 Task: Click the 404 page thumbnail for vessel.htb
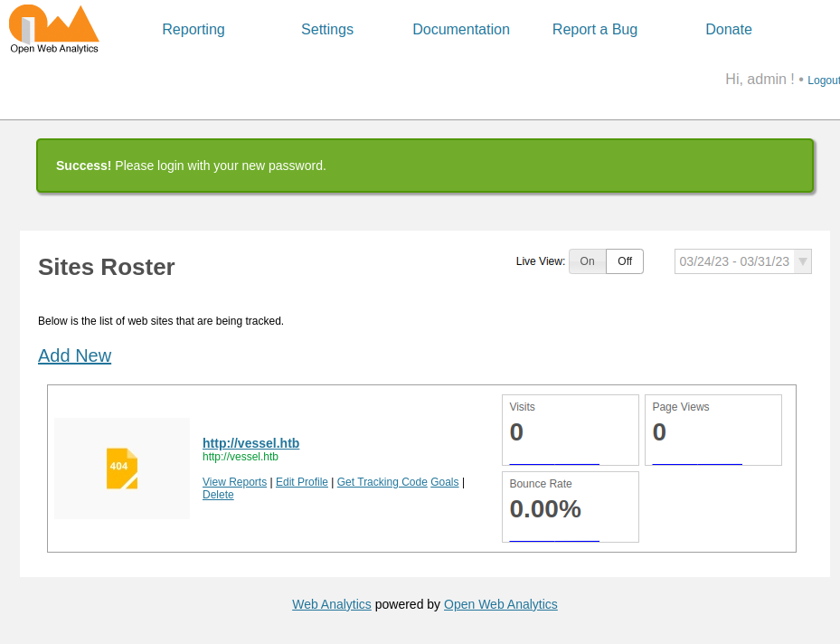coord(122,469)
